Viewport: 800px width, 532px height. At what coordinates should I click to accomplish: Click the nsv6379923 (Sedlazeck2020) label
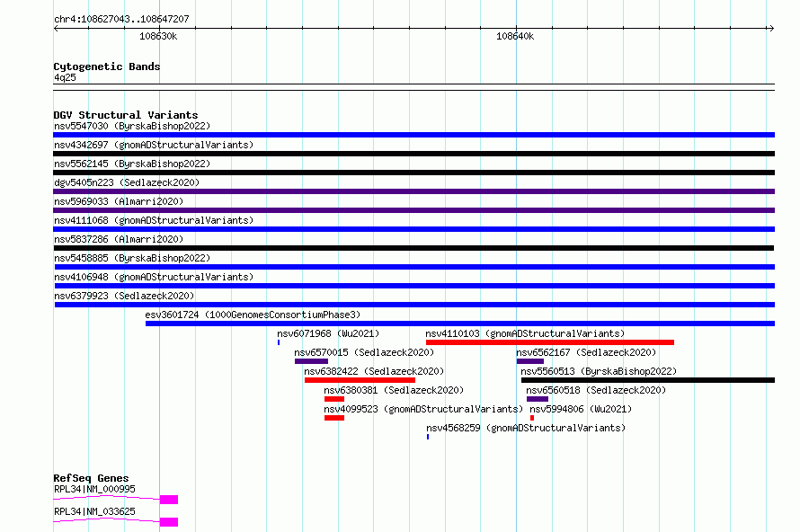[x=124, y=296]
